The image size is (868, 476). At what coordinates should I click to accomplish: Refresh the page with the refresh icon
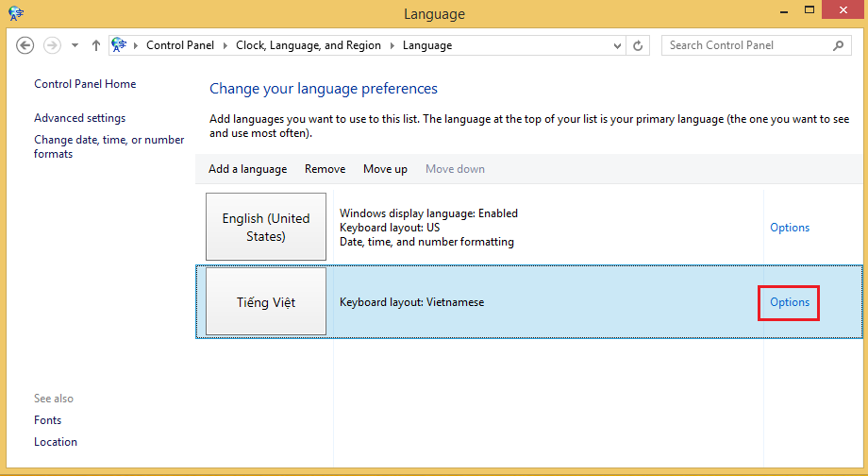pos(639,45)
